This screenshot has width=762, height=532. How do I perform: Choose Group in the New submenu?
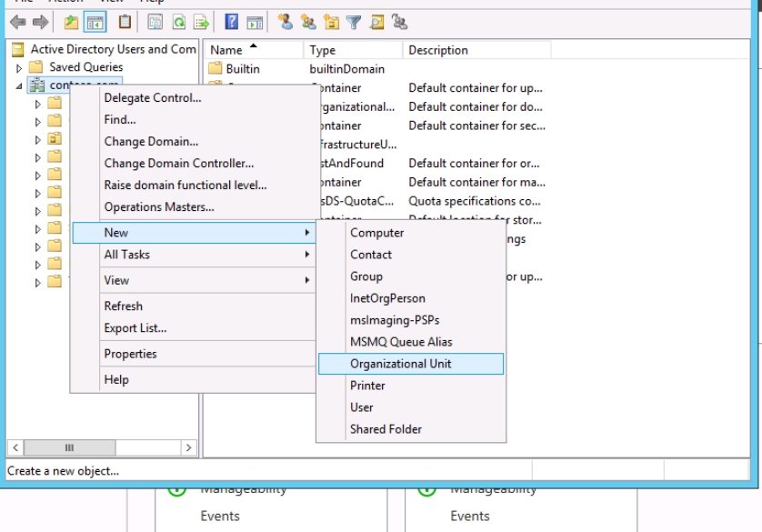[411, 276]
